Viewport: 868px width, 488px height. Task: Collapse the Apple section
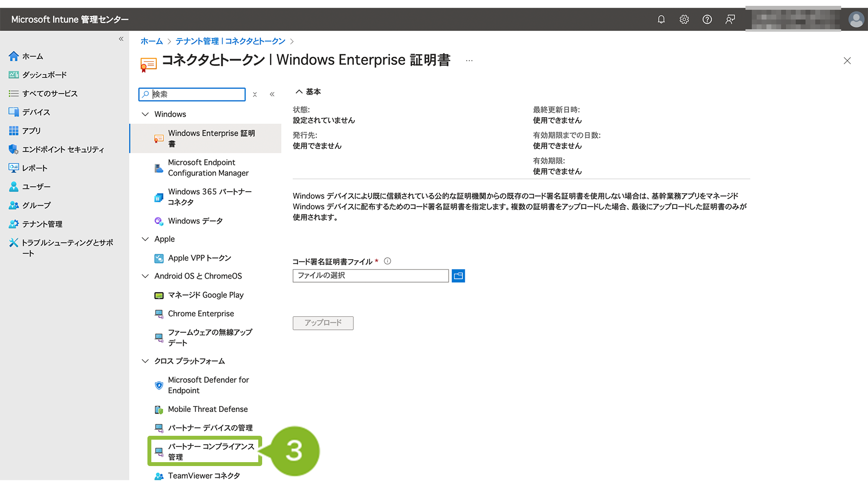point(145,239)
